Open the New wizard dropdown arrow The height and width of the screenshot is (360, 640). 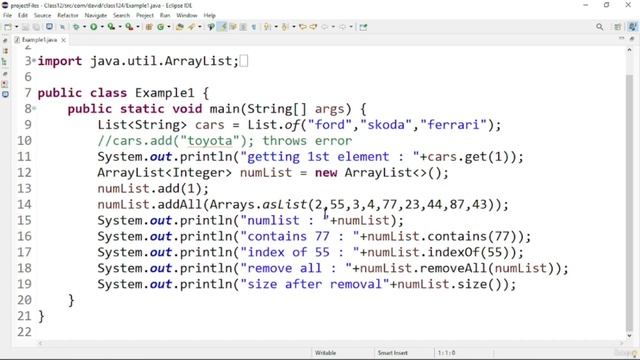(x=16, y=27)
